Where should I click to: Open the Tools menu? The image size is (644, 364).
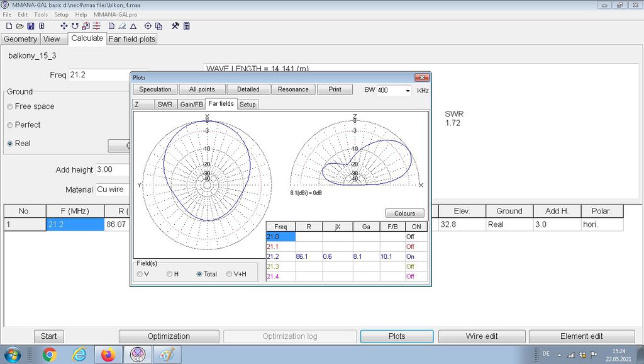click(x=41, y=14)
